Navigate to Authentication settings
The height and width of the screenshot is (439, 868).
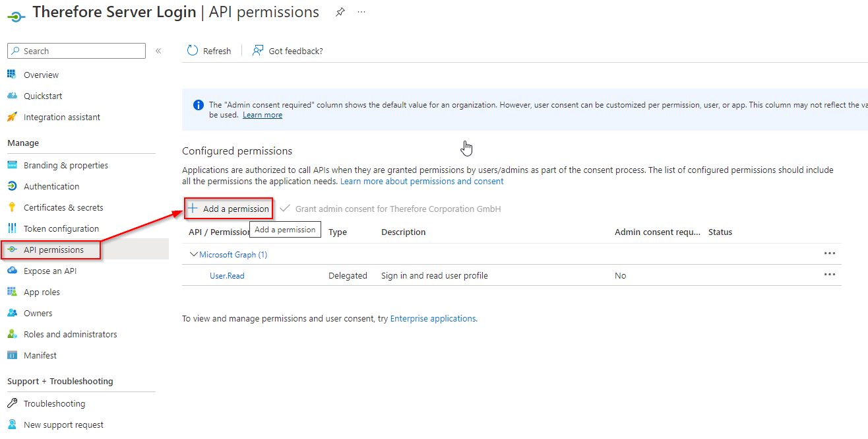tap(51, 186)
